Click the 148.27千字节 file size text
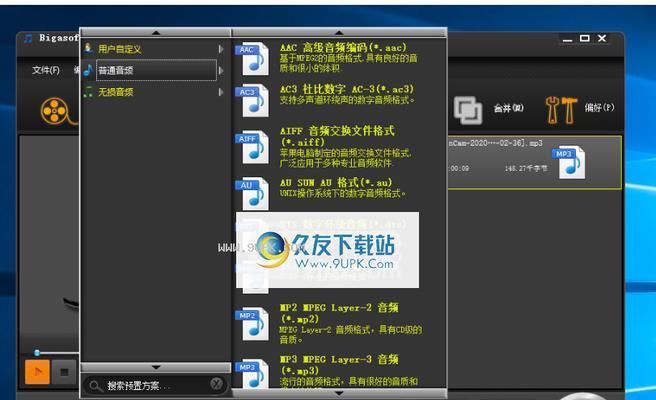Image resolution: width=656 pixels, height=400 pixels. pyautogui.click(x=525, y=168)
